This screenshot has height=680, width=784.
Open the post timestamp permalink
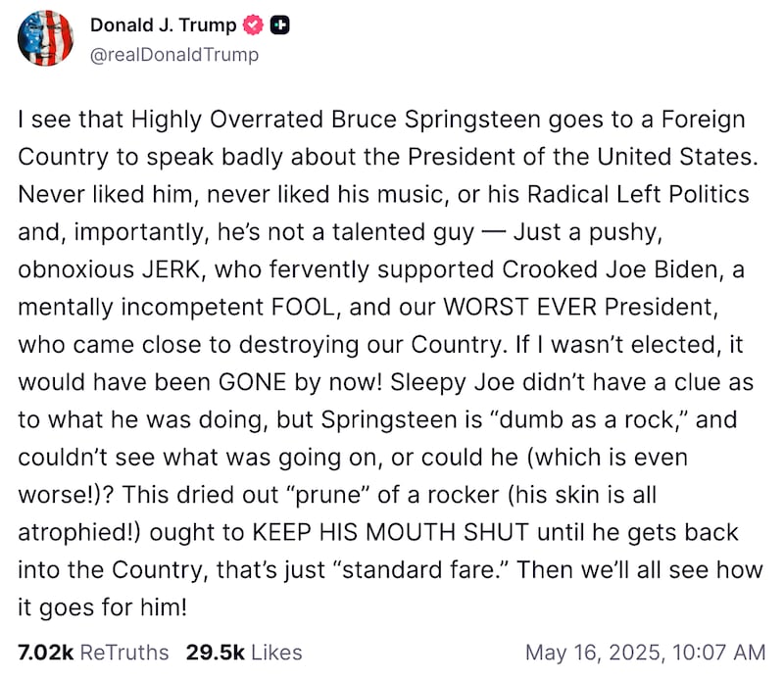(x=646, y=652)
